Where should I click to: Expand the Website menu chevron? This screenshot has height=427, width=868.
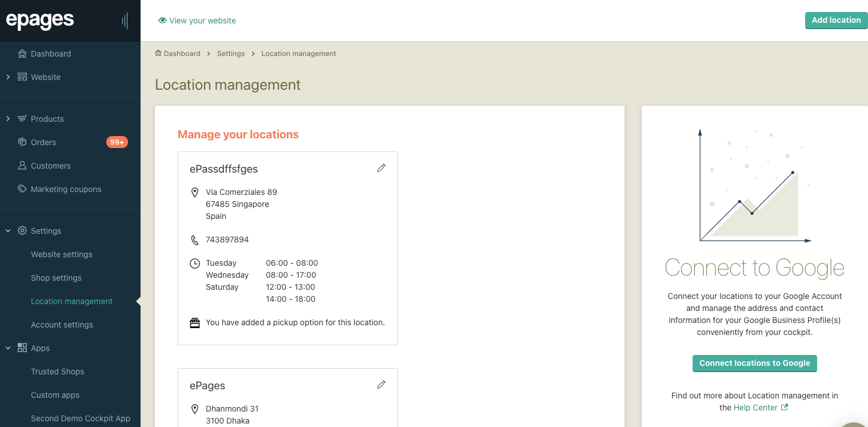[x=8, y=77]
